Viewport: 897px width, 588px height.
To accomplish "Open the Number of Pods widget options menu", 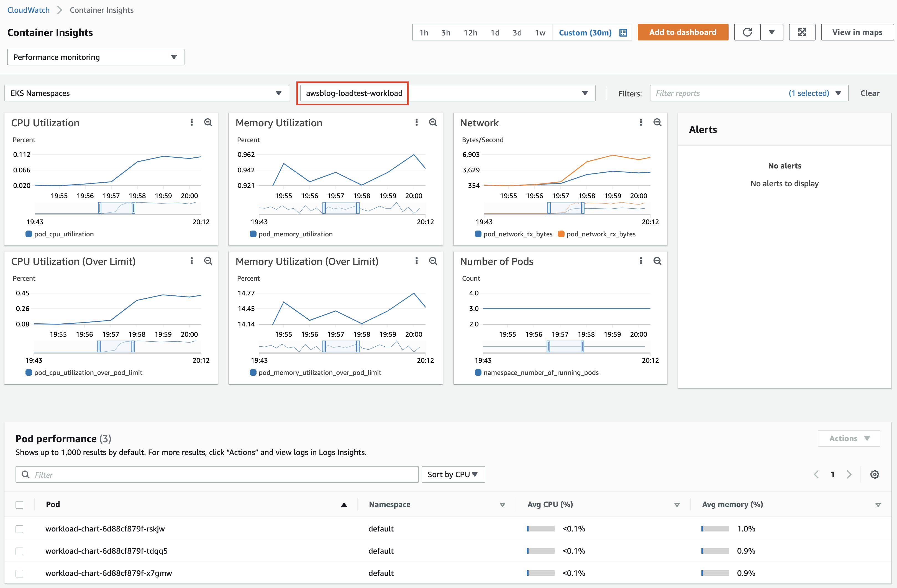I will coord(640,261).
